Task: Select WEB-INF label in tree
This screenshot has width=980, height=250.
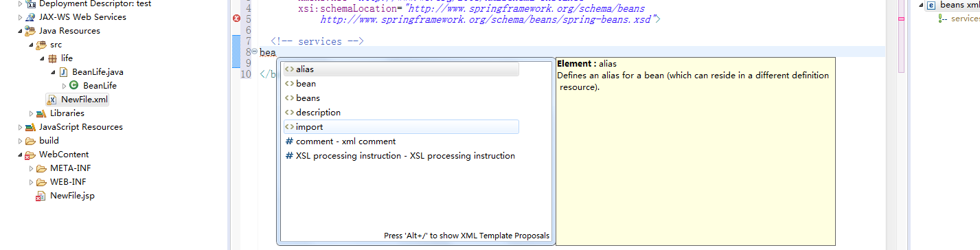Action: coord(68,182)
